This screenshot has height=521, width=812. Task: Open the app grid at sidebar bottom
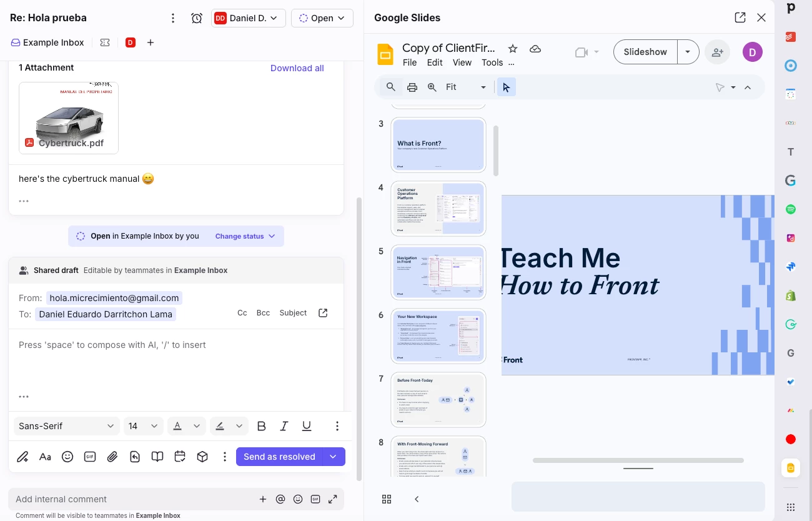(791, 507)
